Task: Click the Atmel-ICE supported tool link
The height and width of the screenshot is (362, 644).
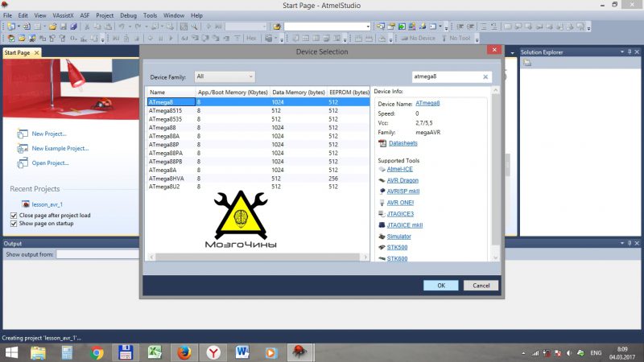Action: (x=399, y=169)
